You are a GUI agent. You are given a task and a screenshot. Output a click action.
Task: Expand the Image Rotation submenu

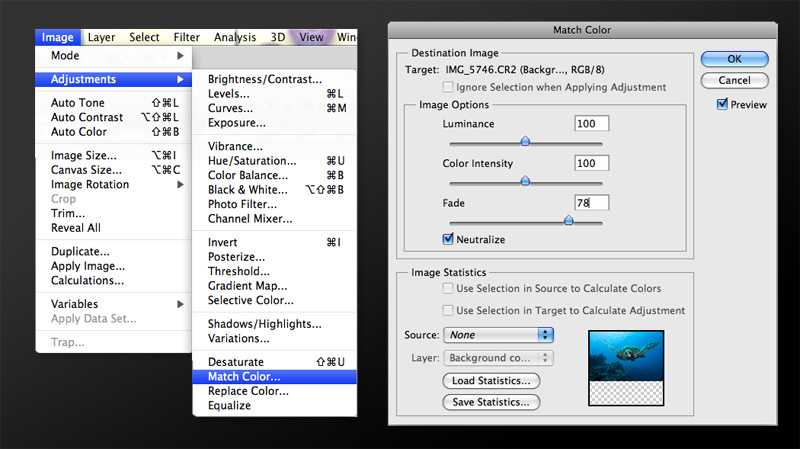113,184
